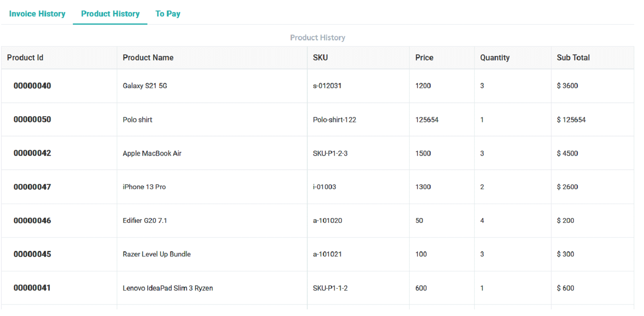Open product ID 00000042
The height and width of the screenshot is (316, 644).
pos(32,153)
